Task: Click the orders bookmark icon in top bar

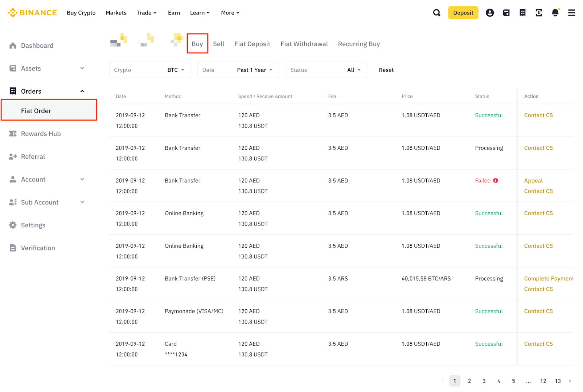Action: click(x=522, y=12)
